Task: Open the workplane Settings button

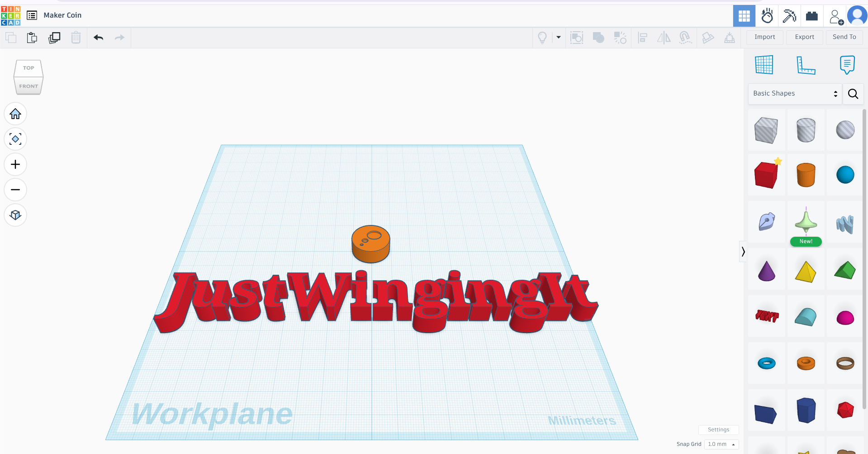Action: 718,430
